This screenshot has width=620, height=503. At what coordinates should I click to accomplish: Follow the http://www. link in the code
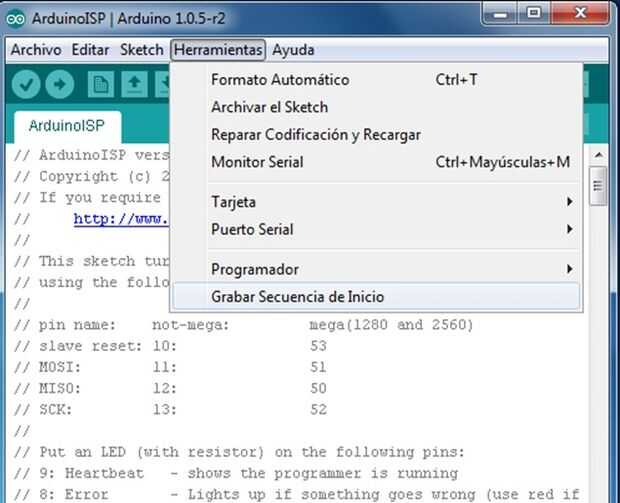(121, 219)
